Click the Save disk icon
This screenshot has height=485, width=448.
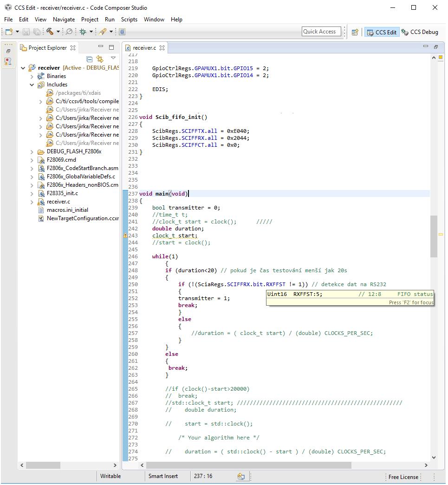(x=26, y=32)
